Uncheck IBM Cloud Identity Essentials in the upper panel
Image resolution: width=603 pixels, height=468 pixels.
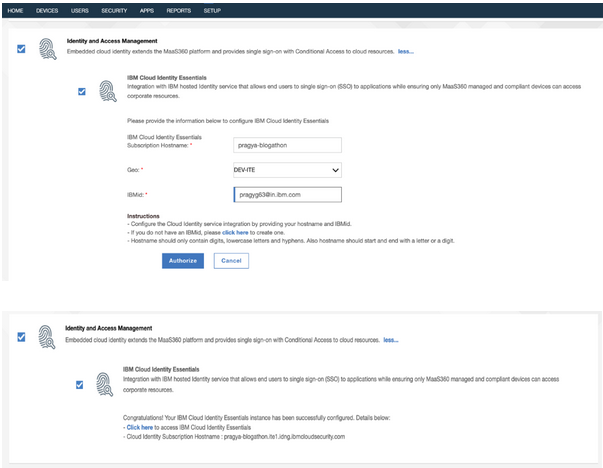point(82,92)
